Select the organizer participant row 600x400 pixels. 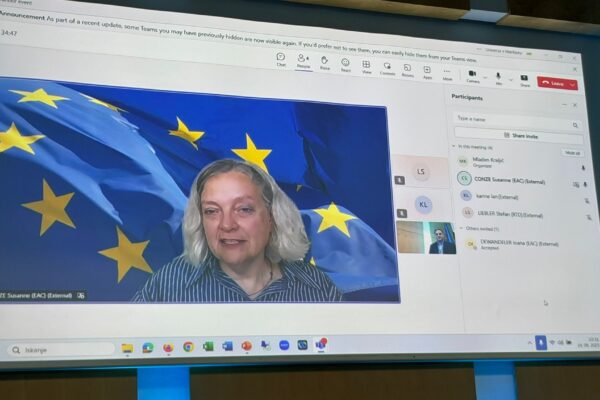520,163
